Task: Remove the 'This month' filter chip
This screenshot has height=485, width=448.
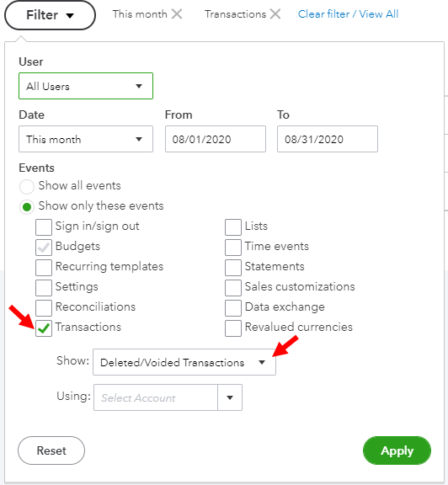Action: pos(177,14)
